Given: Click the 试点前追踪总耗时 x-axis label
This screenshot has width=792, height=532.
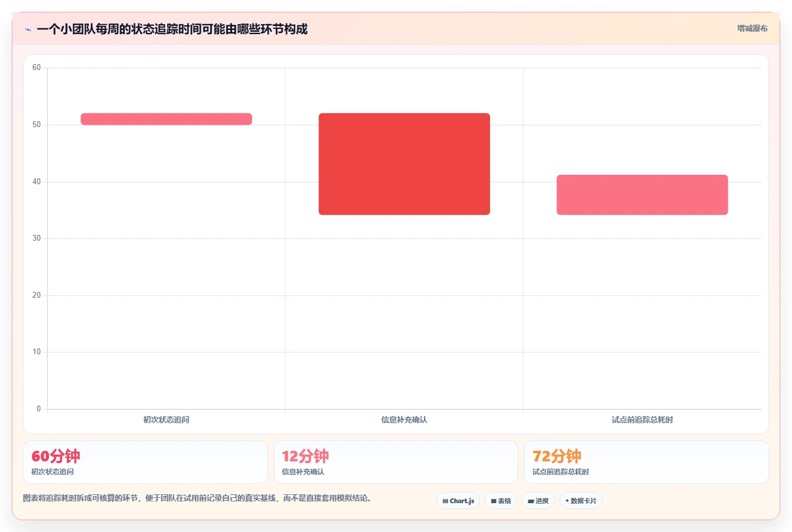Looking at the screenshot, I should tap(642, 420).
